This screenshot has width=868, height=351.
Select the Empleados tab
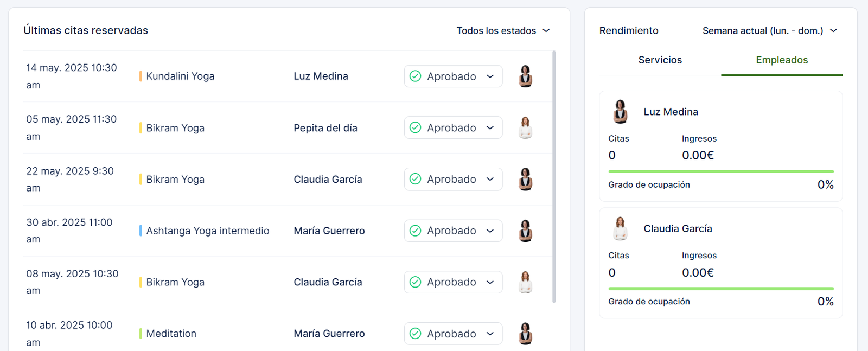click(782, 60)
